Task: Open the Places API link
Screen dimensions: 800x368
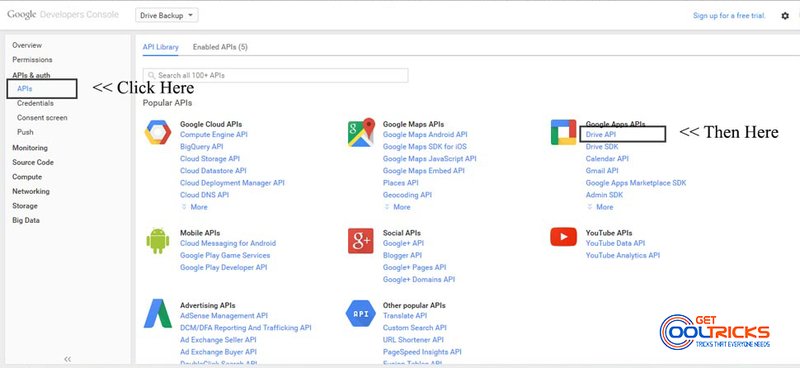Action: point(401,183)
